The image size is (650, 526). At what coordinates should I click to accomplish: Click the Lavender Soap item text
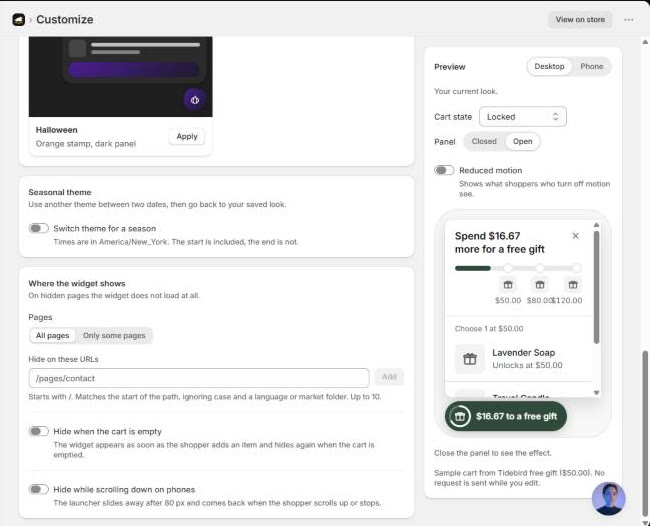pyautogui.click(x=524, y=353)
